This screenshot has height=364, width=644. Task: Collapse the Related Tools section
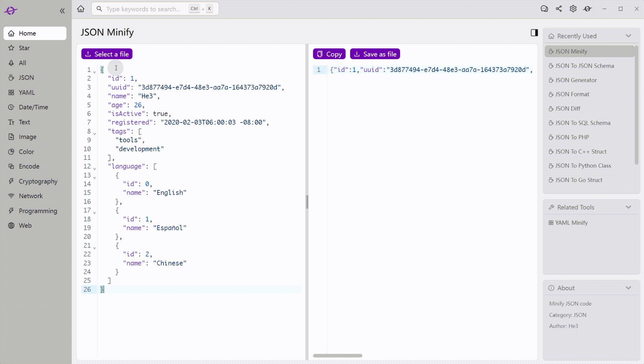(629, 207)
